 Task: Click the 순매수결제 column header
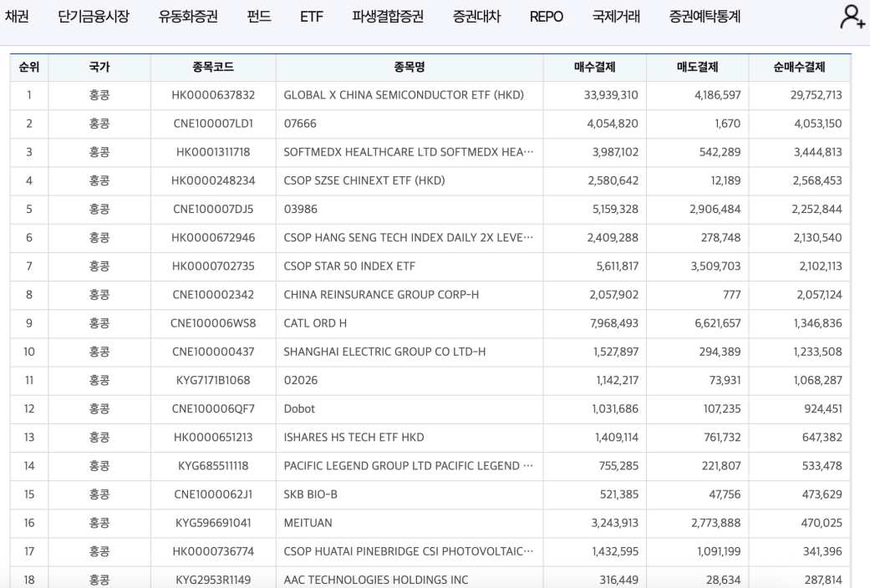click(x=799, y=67)
